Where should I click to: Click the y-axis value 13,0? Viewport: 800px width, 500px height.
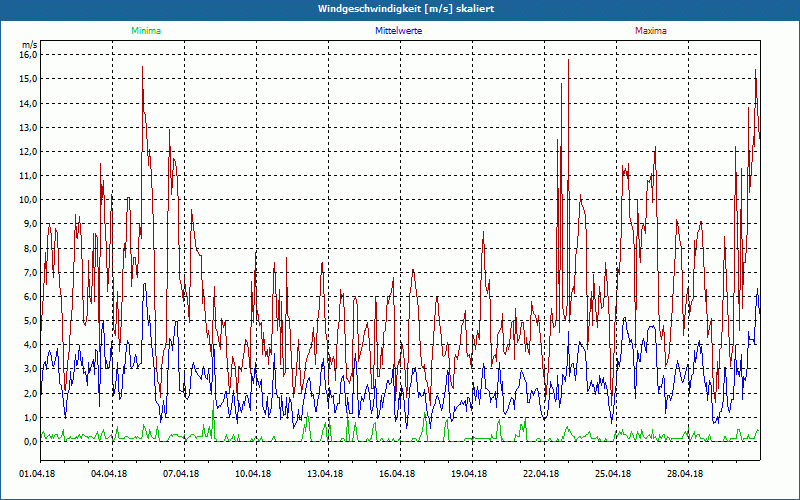click(x=29, y=127)
